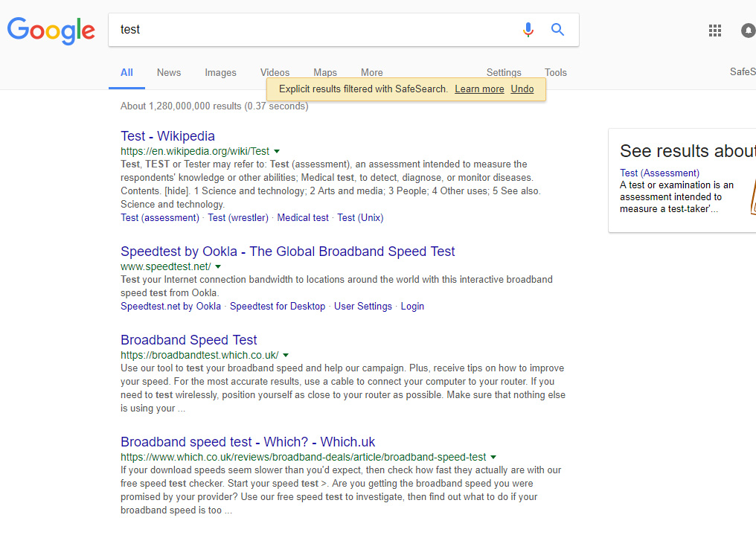Open dropdown beside the which.co.uk reviews URL
This screenshot has height=538, width=756.
pos(493,457)
